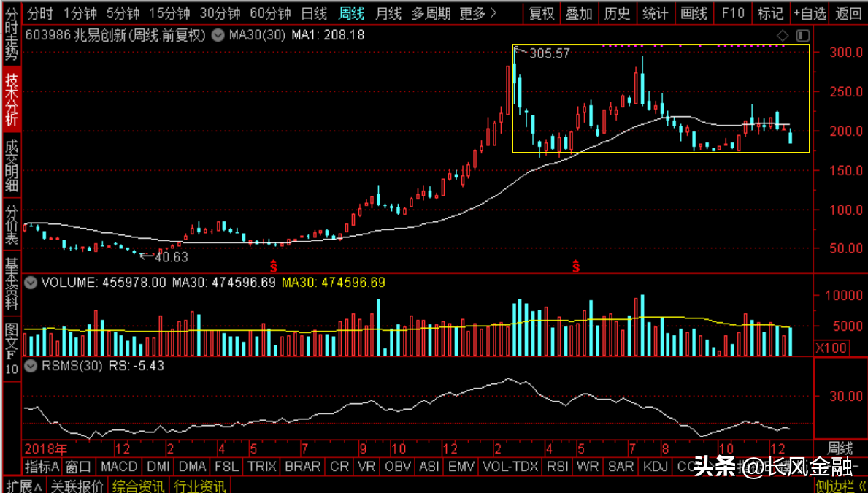The image size is (868, 493).
Task: Apply the TRIX indicator
Action: [x=262, y=467]
